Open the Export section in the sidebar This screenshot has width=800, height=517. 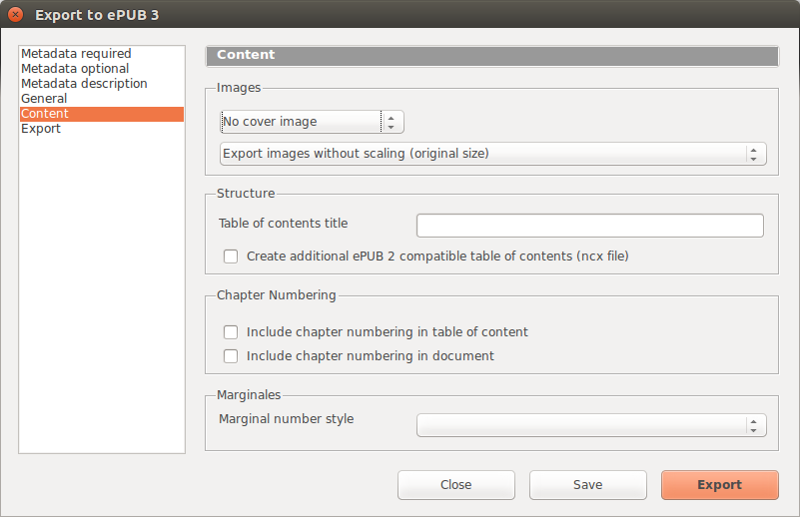tap(41, 129)
